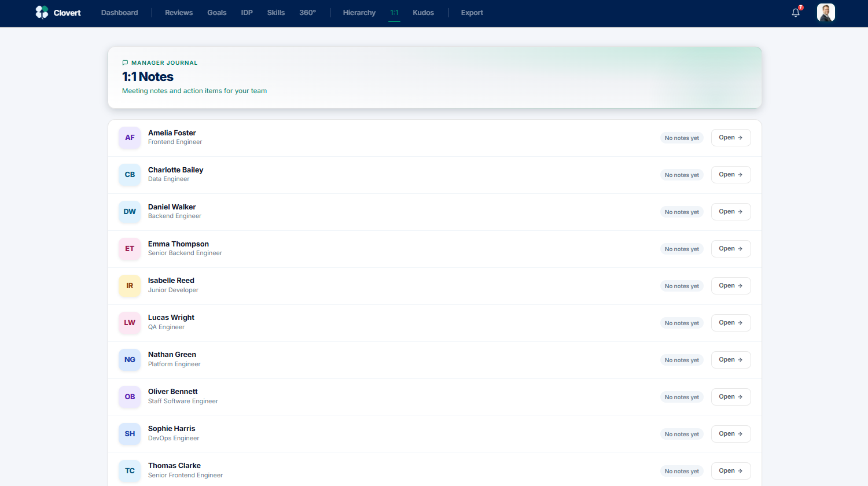Switch to the Goals page
The height and width of the screenshot is (486, 868).
[217, 13]
